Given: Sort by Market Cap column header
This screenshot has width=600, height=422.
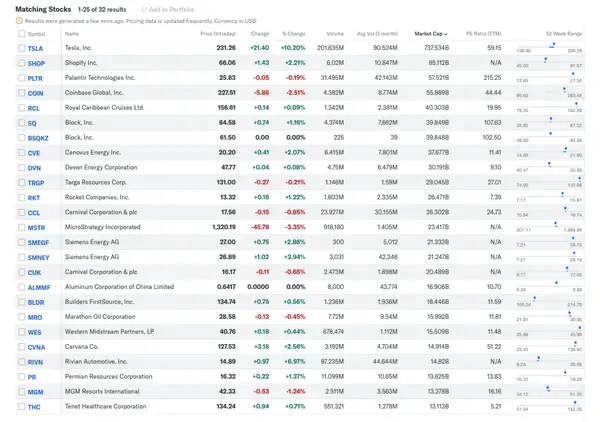Looking at the screenshot, I should pos(431,34).
